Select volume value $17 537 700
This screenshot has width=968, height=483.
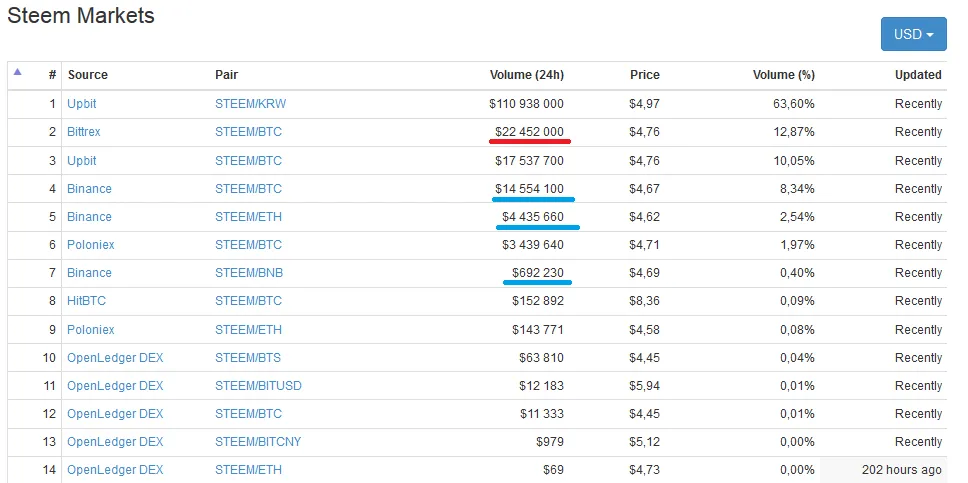pyautogui.click(x=530, y=161)
